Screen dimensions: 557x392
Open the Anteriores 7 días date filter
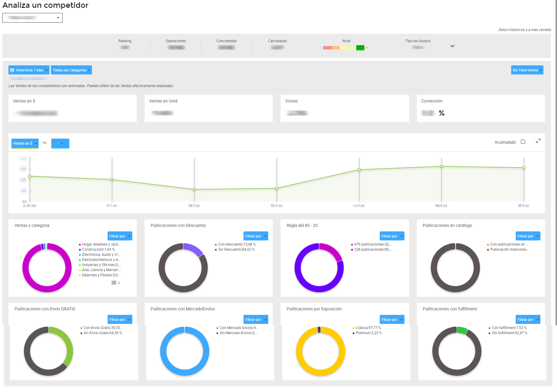tap(29, 70)
